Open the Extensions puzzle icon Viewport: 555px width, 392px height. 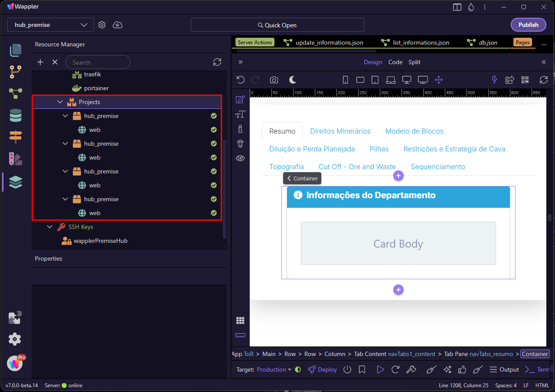[x=15, y=318]
